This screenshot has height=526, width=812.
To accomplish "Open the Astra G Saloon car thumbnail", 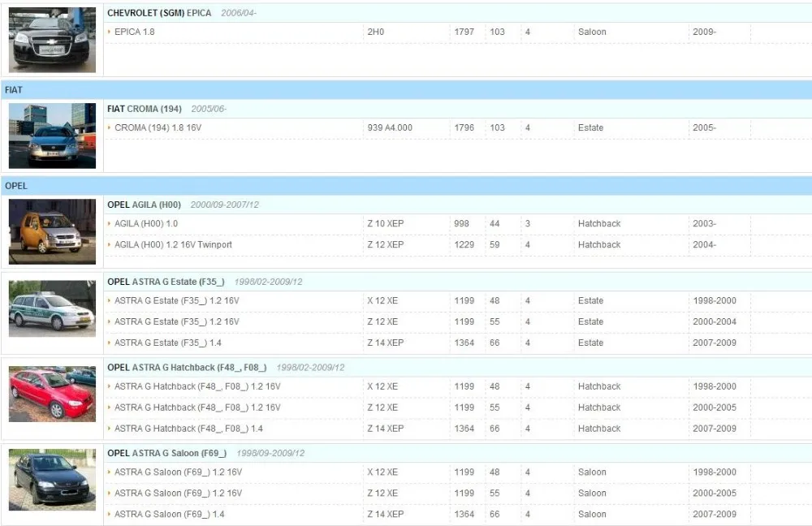I will [52, 480].
